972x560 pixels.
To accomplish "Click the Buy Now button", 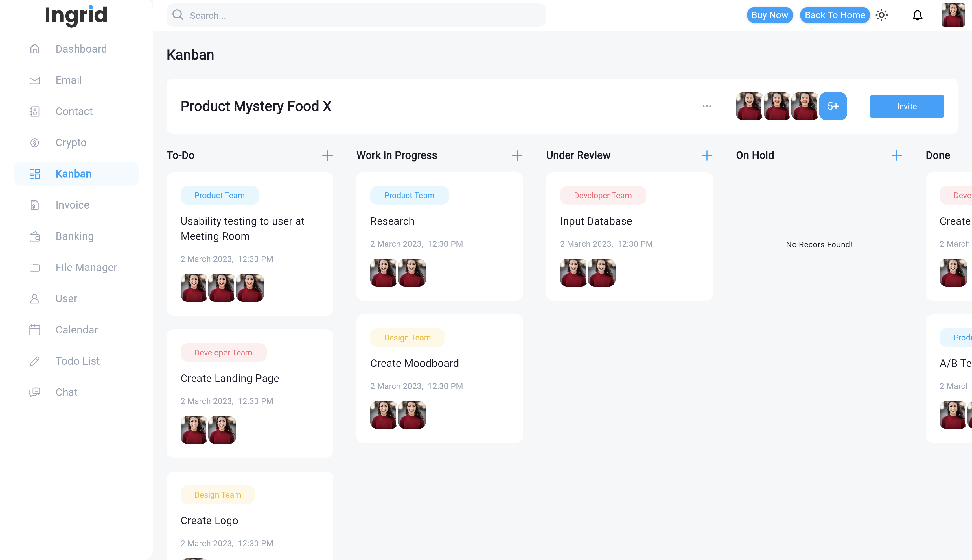I will pyautogui.click(x=770, y=15).
